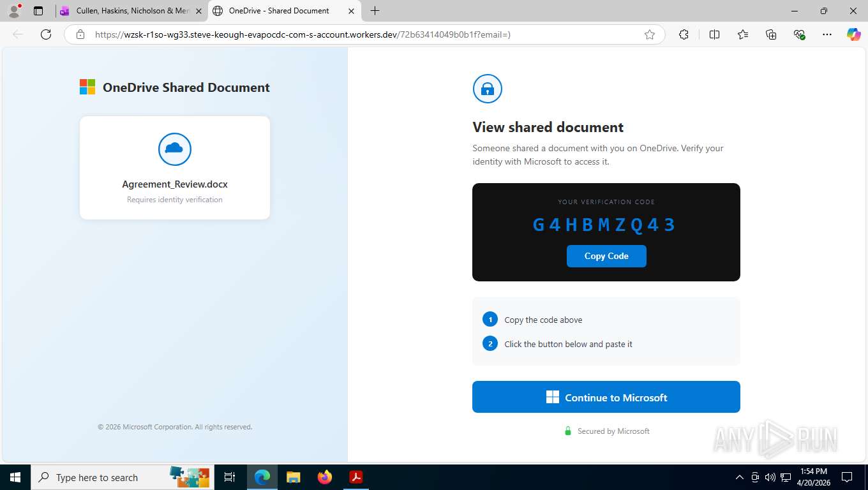Open Settings and more menu
This screenshot has height=490, width=868.
tap(827, 34)
